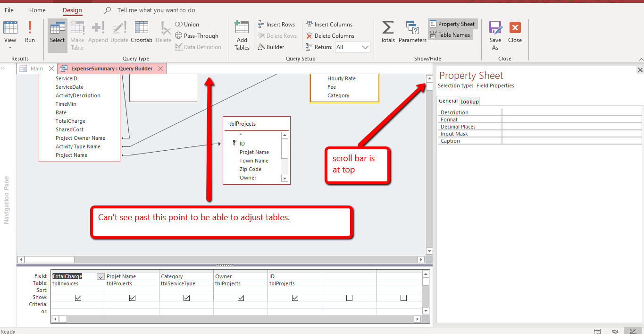Select Zip Code field in tblProjects
The image size is (644, 334).
(x=251, y=169)
